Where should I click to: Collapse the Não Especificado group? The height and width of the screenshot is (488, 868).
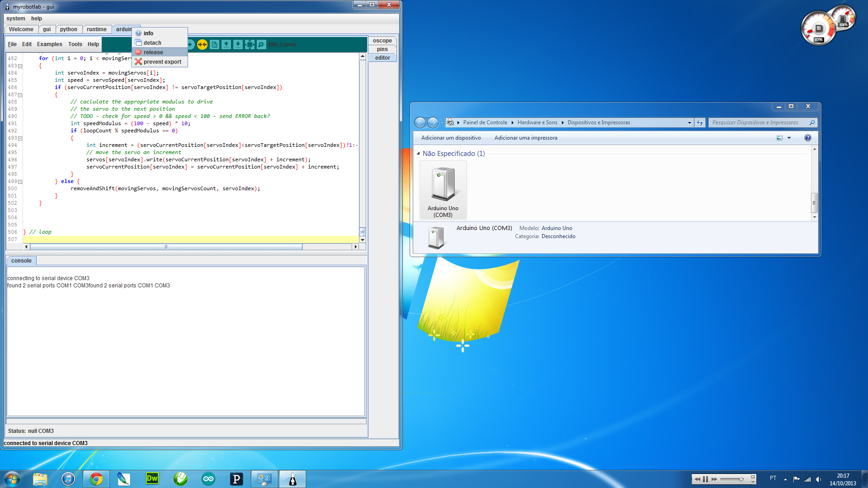(x=418, y=154)
